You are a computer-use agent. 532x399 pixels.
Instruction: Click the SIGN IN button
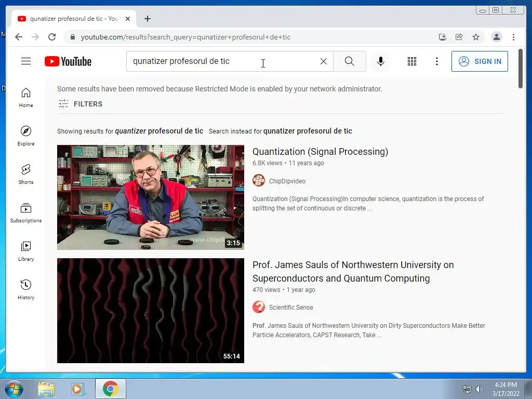(480, 61)
